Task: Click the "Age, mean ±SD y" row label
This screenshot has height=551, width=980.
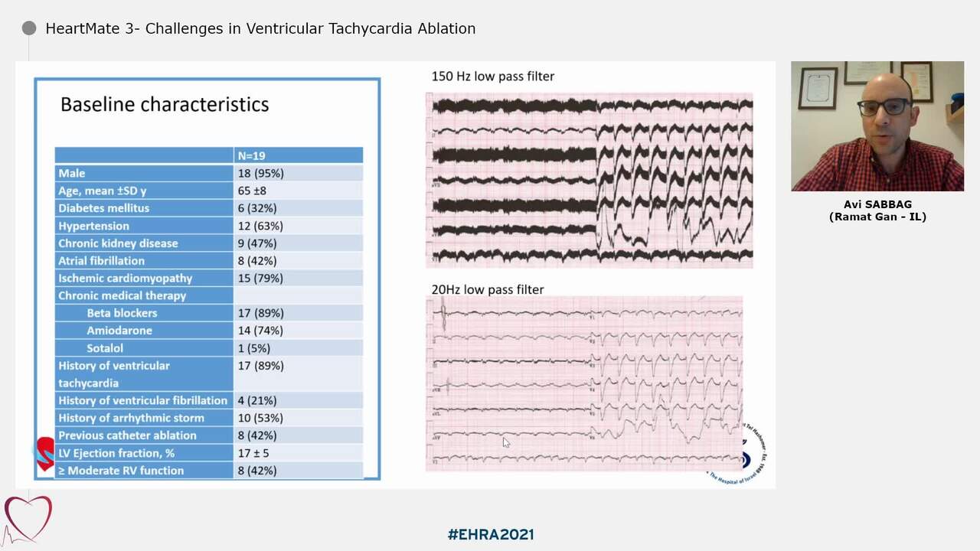Action: tap(103, 191)
